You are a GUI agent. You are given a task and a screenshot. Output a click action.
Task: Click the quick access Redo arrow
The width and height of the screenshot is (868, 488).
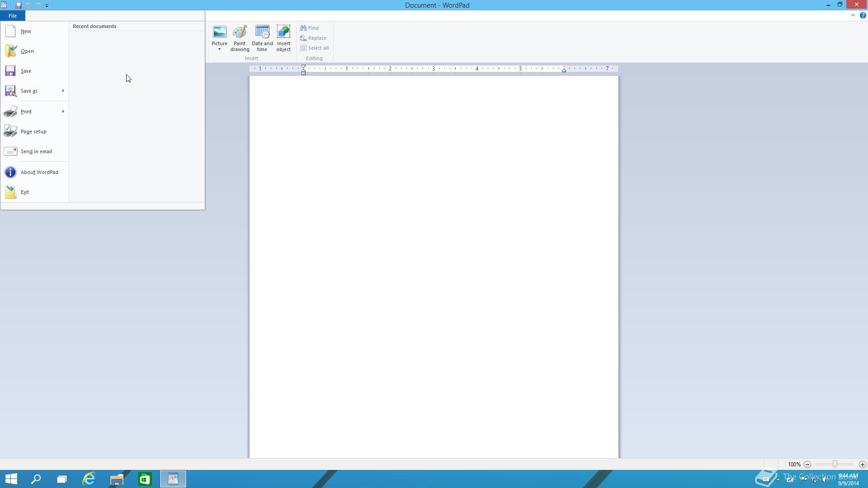point(38,5)
